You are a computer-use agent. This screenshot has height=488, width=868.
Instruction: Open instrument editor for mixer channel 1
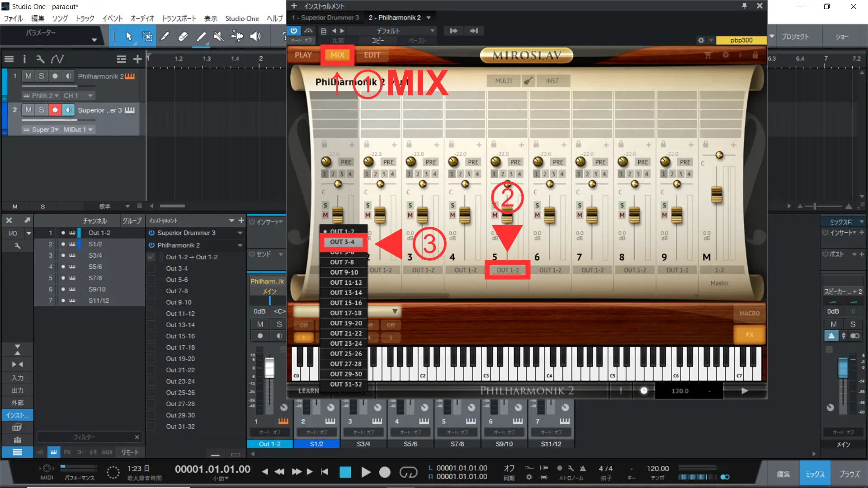point(283,421)
